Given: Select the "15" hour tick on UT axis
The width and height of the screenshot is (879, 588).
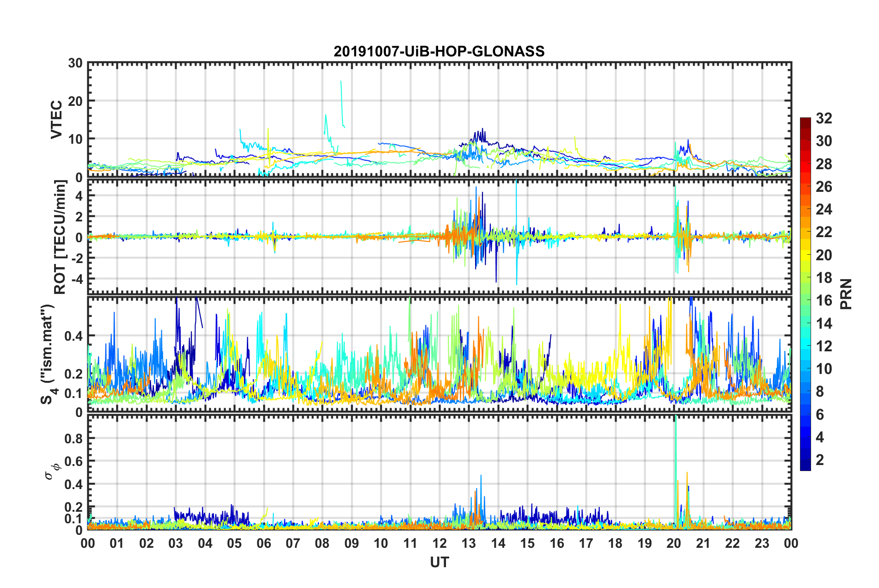Looking at the screenshot, I should point(527,543).
